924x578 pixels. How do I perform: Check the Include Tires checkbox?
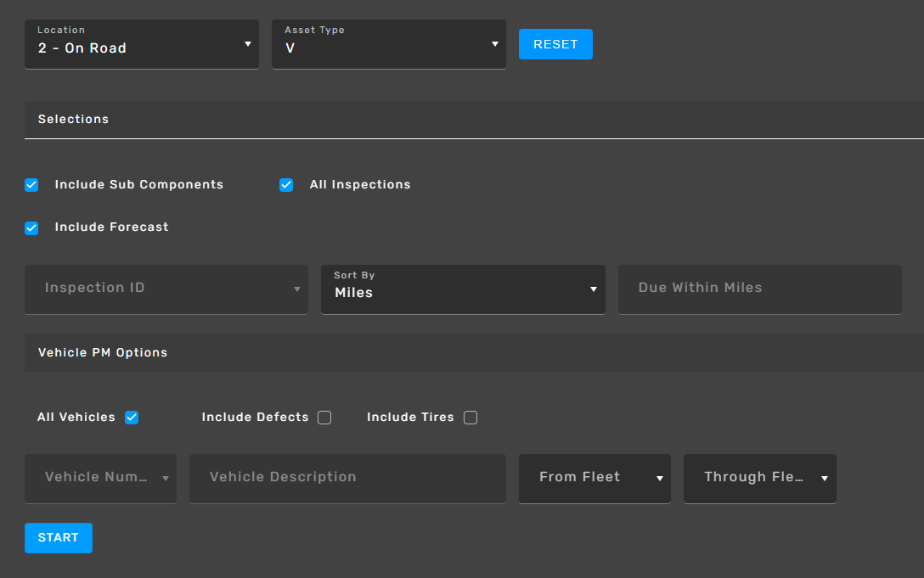pyautogui.click(x=470, y=418)
